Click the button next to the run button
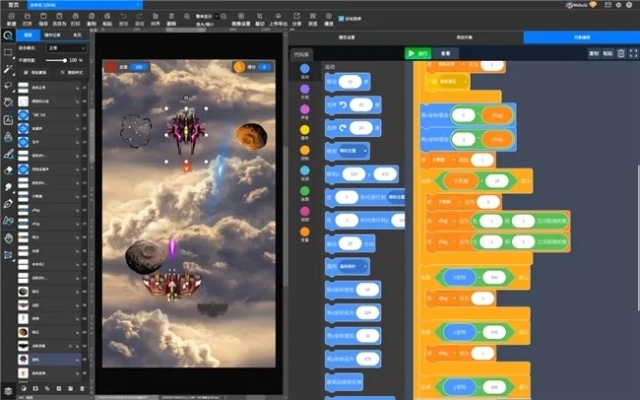The width and height of the screenshot is (640, 400). (446, 52)
